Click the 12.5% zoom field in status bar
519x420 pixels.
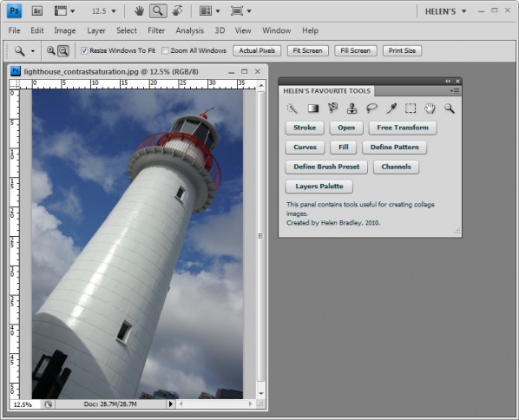click(25, 404)
